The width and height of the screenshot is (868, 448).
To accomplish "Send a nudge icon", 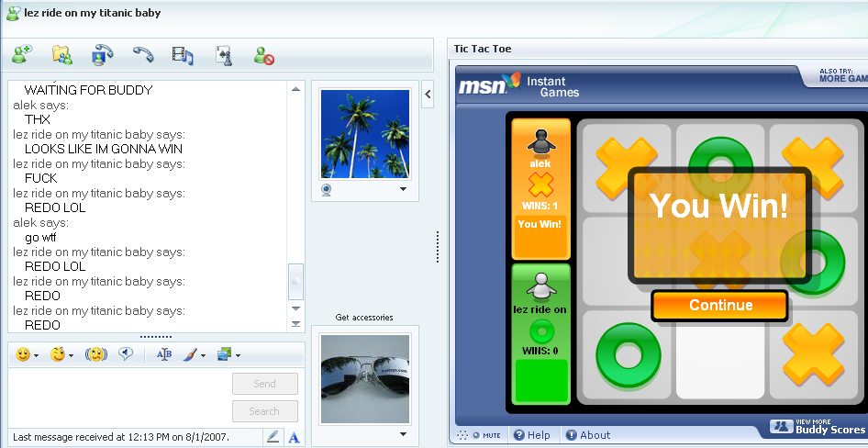I will 95,354.
